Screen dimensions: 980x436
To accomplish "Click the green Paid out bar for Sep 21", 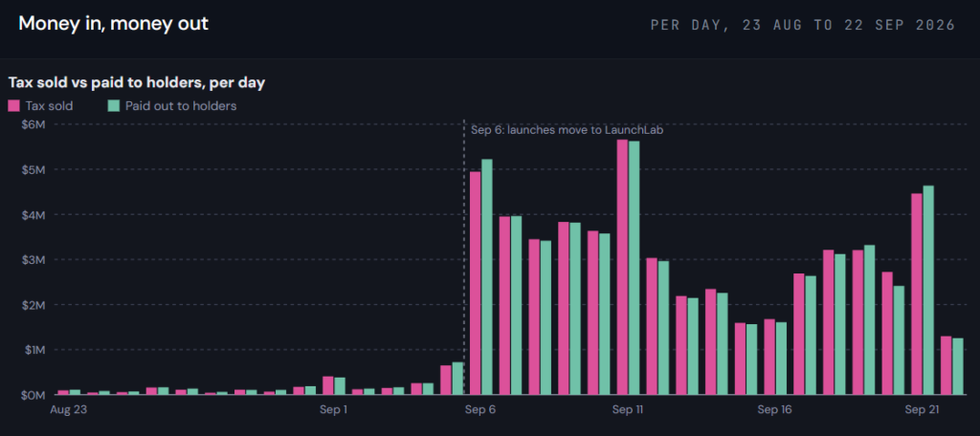I will 928,291.
